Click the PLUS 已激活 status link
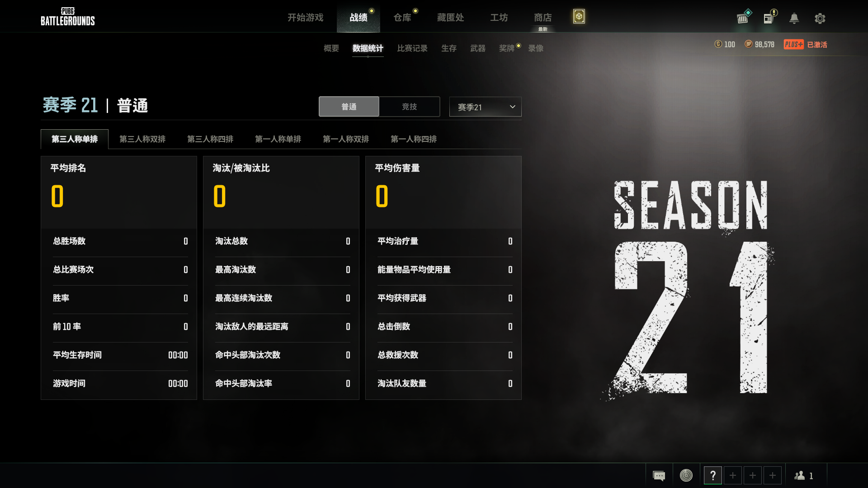The height and width of the screenshot is (488, 868). point(805,44)
